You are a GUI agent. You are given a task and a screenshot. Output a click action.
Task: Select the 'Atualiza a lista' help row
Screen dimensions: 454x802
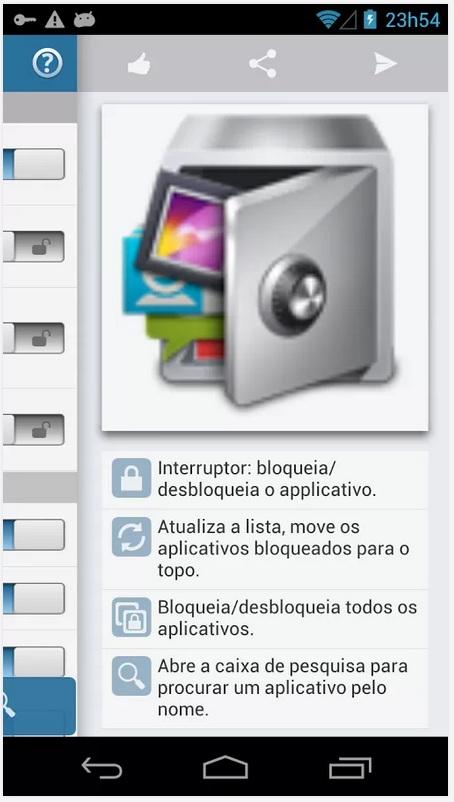click(265, 549)
